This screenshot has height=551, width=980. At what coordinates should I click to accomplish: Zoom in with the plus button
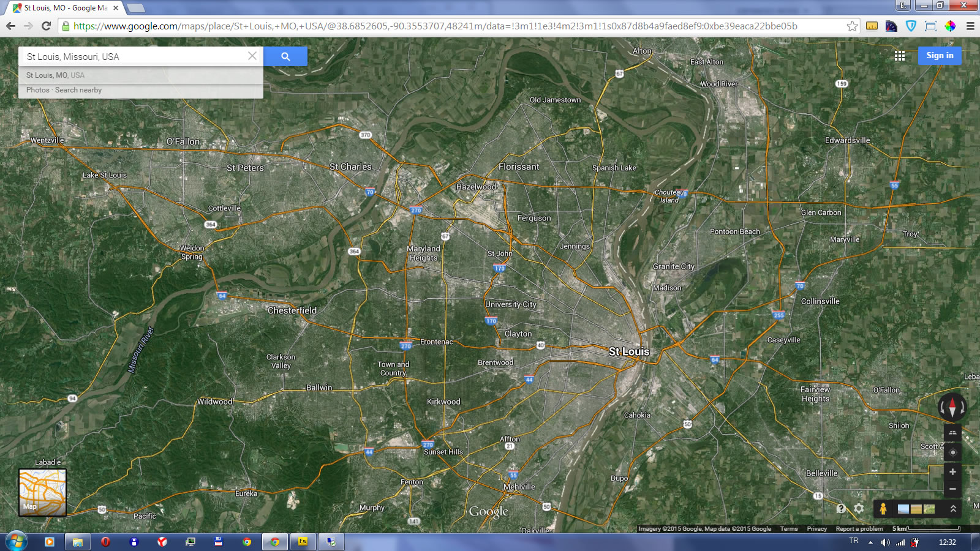click(x=952, y=472)
